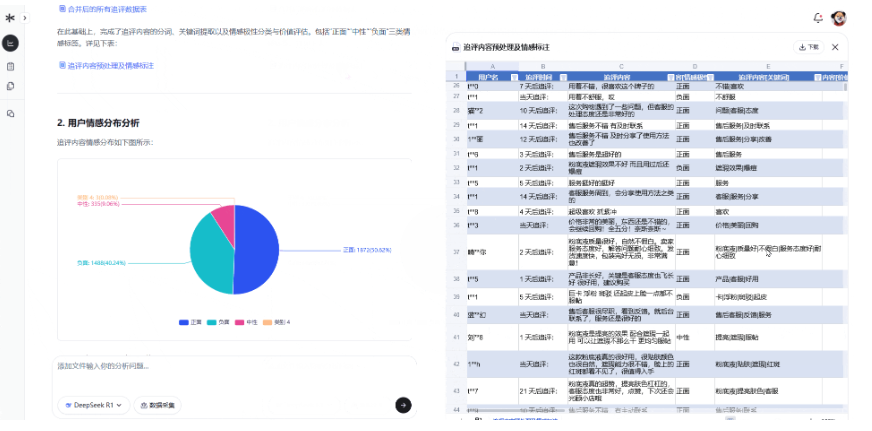The image size is (872, 431).
Task: Close the 追评内容预处理及情感标注 spreadsheet panel
Action: click(x=836, y=47)
